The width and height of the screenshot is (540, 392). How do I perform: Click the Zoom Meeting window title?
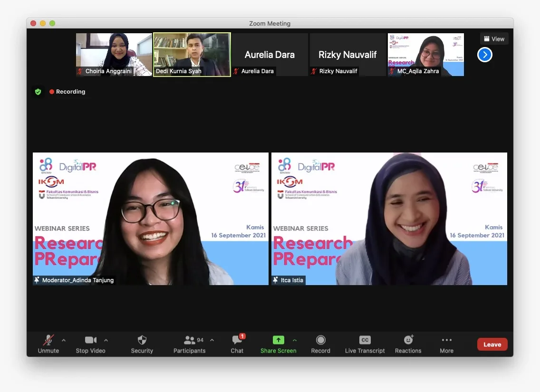click(270, 23)
